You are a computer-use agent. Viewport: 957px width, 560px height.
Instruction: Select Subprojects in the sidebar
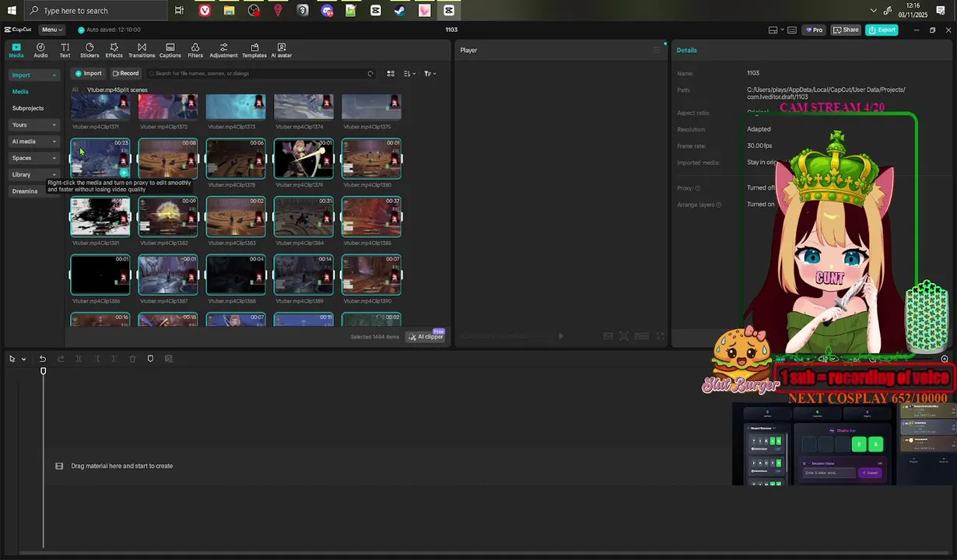[28, 108]
